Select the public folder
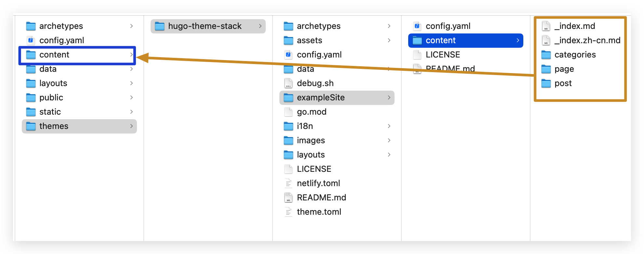Screen dimensions: 644x254 51,97
